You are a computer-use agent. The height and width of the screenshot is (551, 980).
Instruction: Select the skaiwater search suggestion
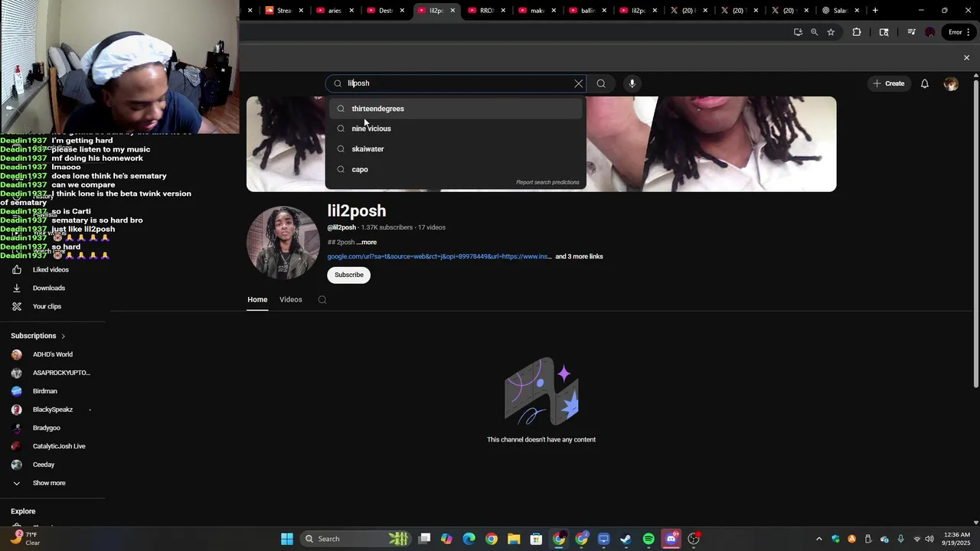tap(456, 149)
